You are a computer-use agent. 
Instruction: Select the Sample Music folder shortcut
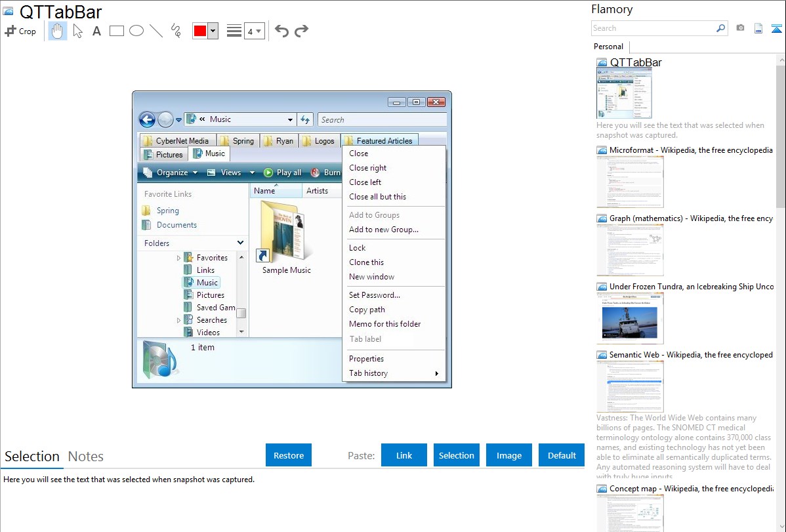[286, 237]
